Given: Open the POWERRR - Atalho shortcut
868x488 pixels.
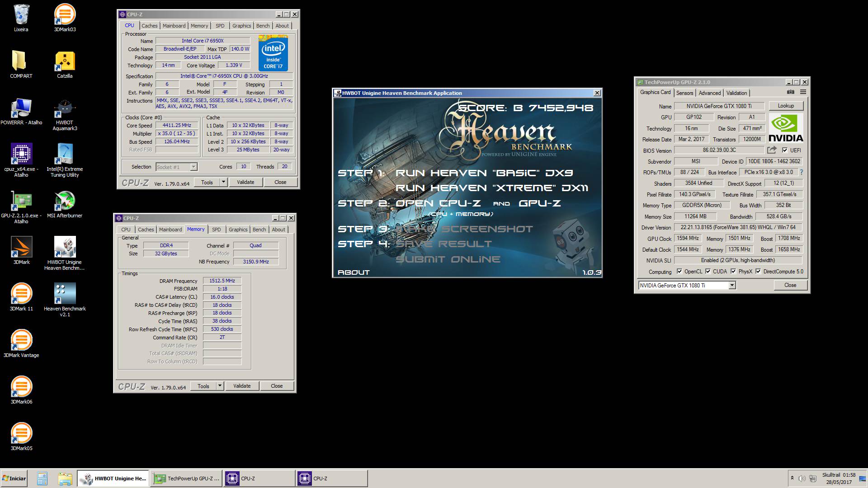Looking at the screenshot, I should coord(21,111).
